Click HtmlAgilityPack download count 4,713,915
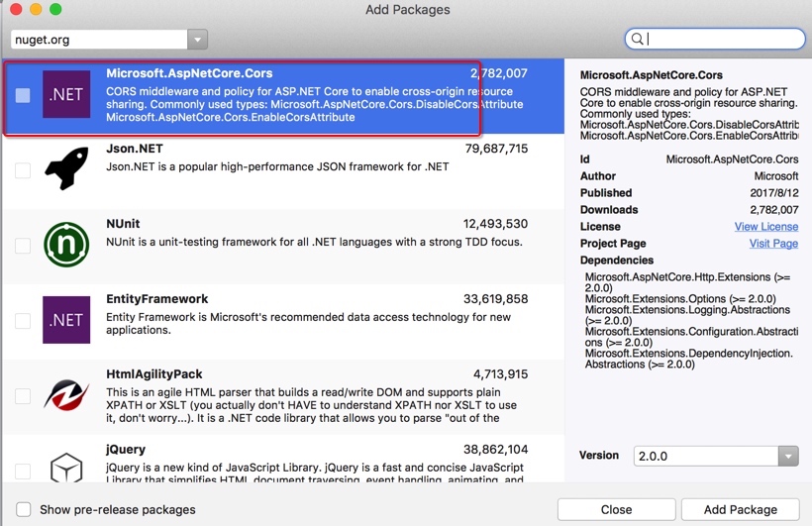The height and width of the screenshot is (526, 812). pos(500,374)
